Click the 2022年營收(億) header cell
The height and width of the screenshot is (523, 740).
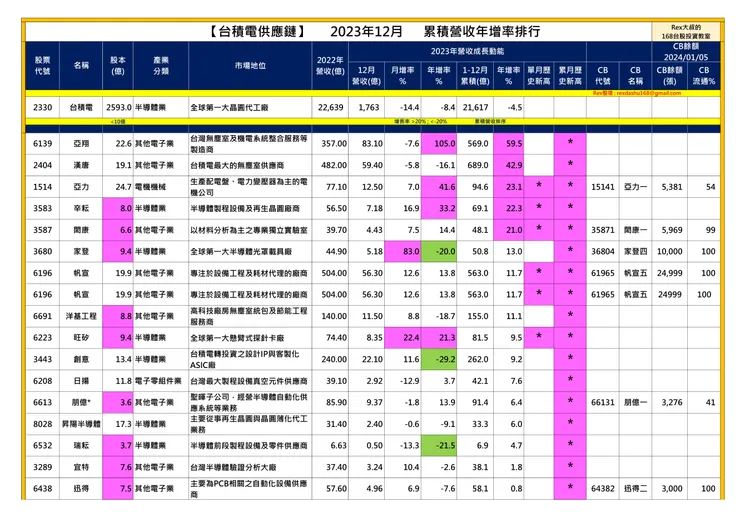330,66
